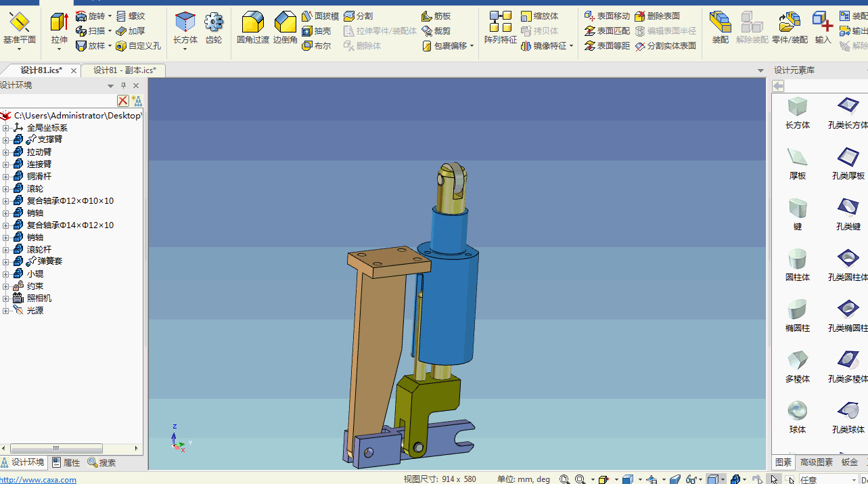The width and height of the screenshot is (868, 484).
Task: Select the 拉伸 (Extrude) tool
Action: (x=60, y=28)
